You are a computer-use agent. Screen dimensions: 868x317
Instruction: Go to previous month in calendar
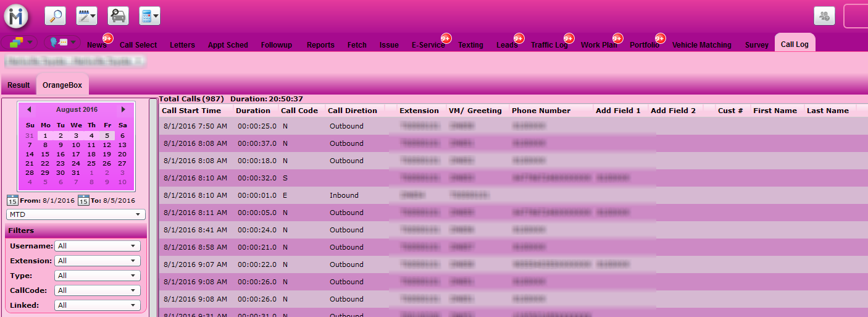[28, 109]
